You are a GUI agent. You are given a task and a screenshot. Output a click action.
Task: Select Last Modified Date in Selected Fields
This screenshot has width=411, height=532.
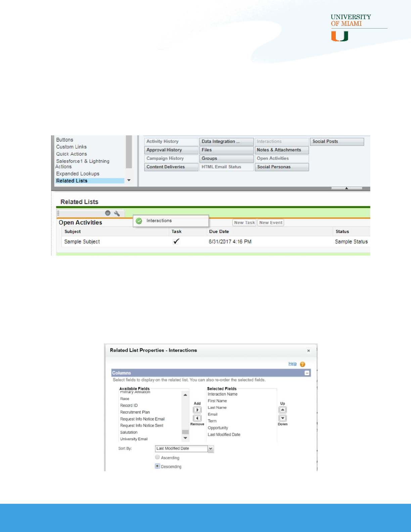pyautogui.click(x=224, y=435)
